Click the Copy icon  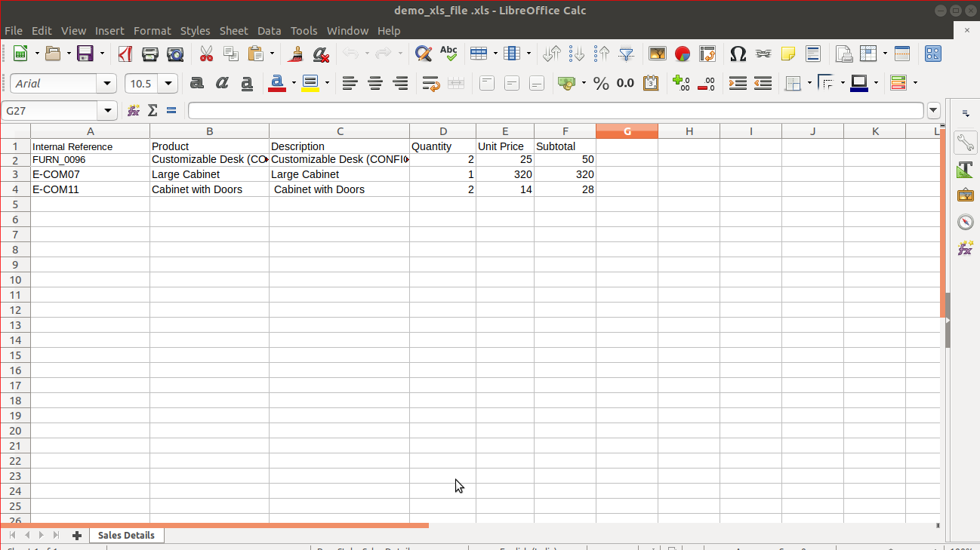pyautogui.click(x=231, y=54)
